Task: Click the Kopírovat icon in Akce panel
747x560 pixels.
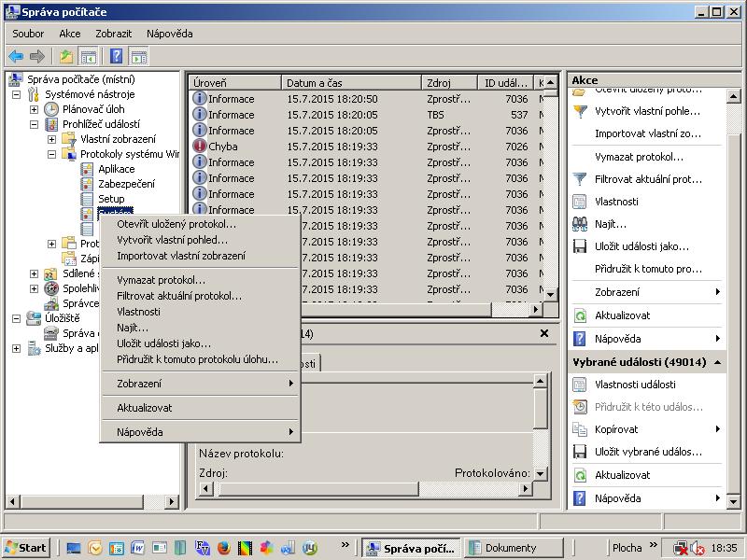Action: coord(580,429)
